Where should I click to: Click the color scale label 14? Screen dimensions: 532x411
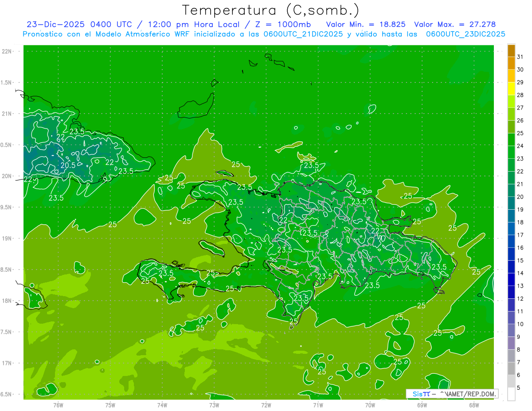pyautogui.click(x=520, y=273)
